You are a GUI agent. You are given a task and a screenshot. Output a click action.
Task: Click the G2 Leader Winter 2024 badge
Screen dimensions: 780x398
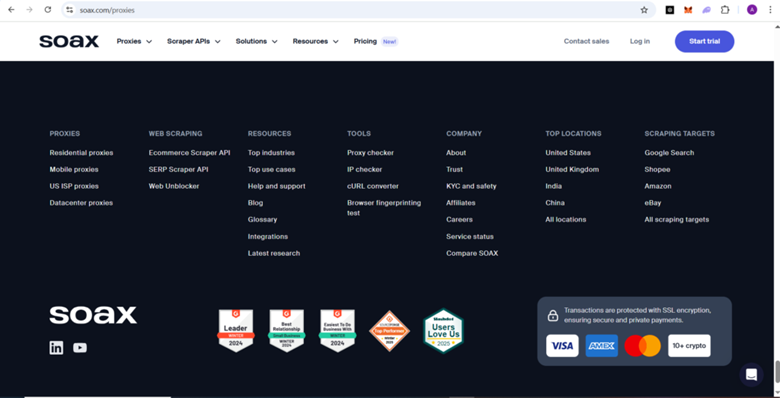236,330
